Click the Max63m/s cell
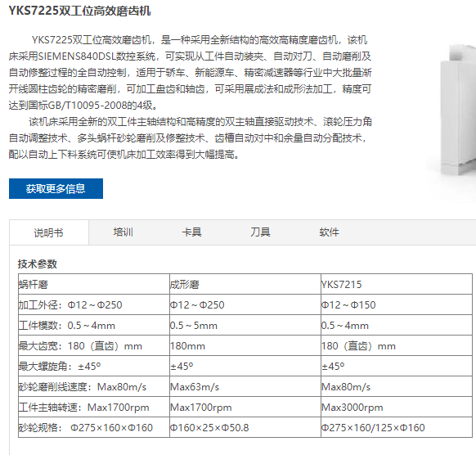 point(245,386)
